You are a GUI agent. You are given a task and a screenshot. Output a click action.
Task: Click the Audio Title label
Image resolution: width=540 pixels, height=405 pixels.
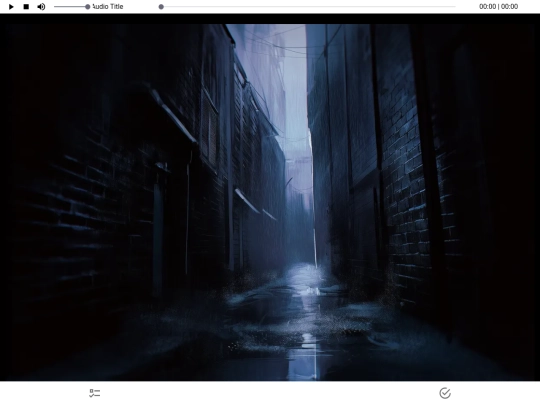tap(107, 7)
